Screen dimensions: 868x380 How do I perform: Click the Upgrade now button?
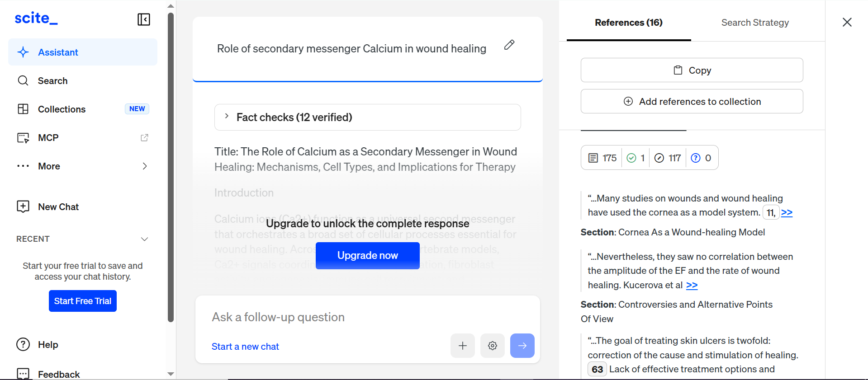coord(368,256)
